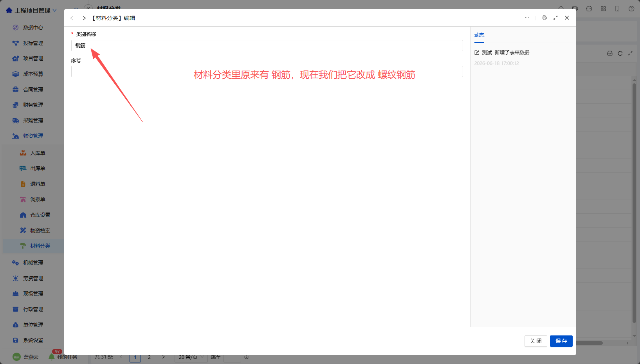640x364 pixels.
Task: Go to previous record arrow in dialog
Action: 72,18
